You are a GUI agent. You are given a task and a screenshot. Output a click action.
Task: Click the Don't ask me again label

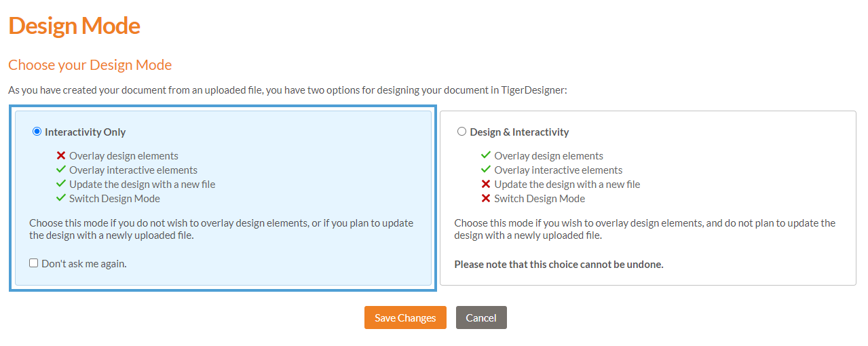(84, 264)
